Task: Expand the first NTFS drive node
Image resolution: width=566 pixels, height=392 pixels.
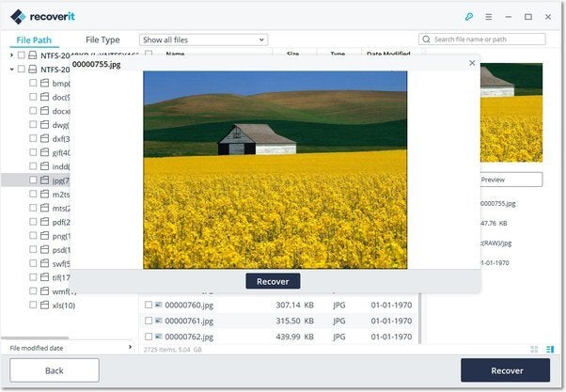Action: (x=11, y=55)
